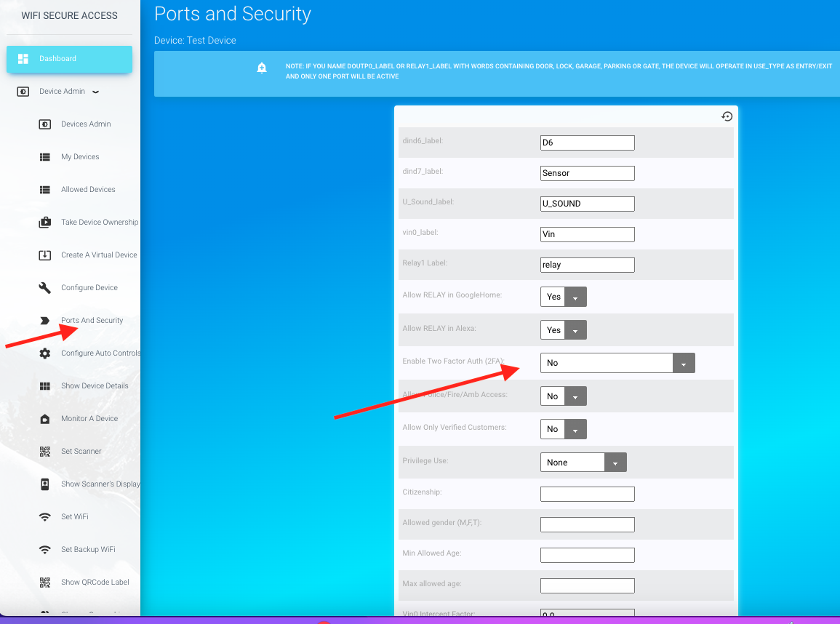Open Show Device Details link
The height and width of the screenshot is (624, 840).
pyautogui.click(x=95, y=385)
